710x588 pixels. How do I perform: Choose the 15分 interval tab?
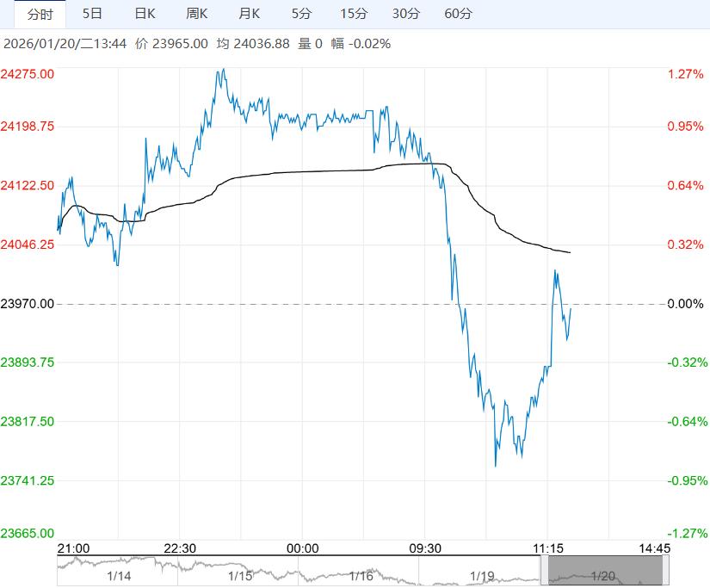(353, 14)
